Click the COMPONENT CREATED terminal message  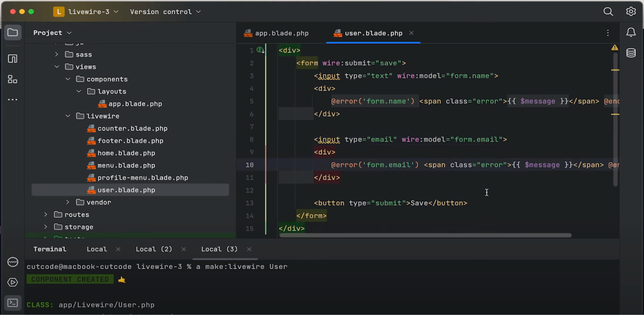point(70,280)
